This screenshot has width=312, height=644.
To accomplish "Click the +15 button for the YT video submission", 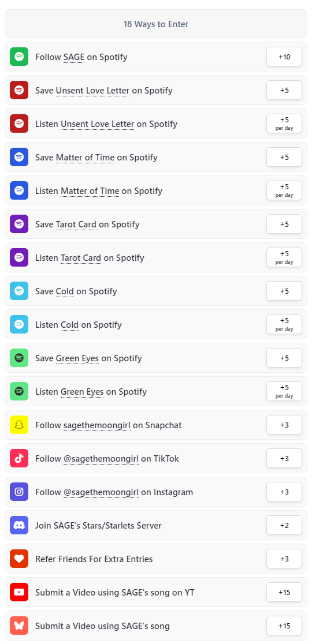I will point(284,592).
